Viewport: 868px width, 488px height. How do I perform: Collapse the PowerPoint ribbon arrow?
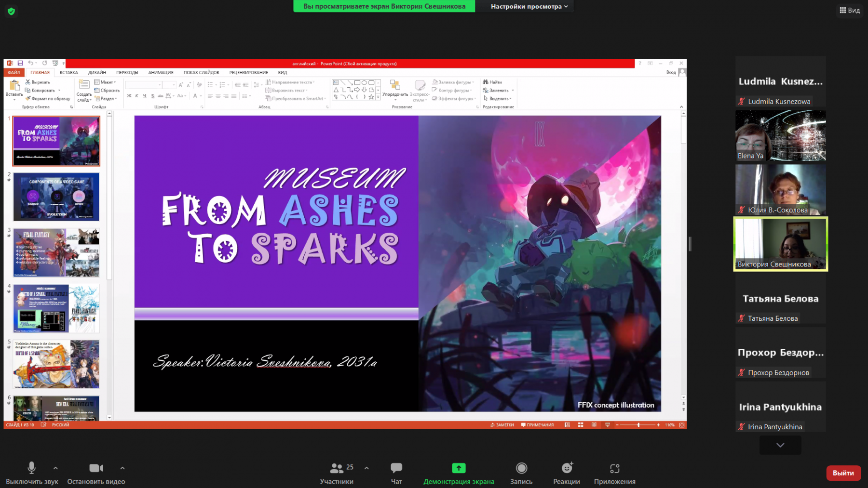tap(681, 107)
